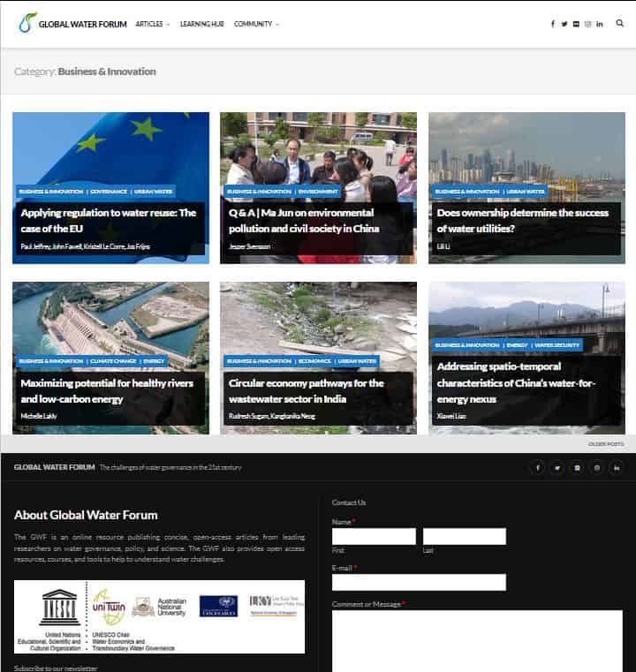The width and height of the screenshot is (636, 672).
Task: Click the Global Water Forum logo
Action: (72, 24)
